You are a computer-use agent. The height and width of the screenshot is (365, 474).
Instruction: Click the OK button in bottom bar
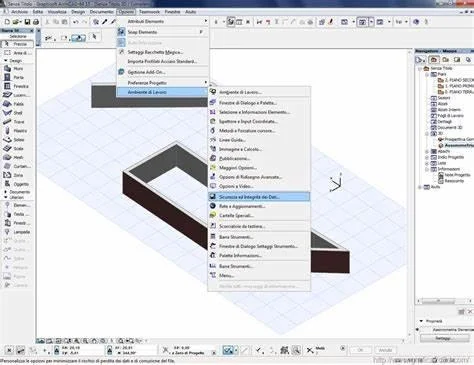coord(360,350)
